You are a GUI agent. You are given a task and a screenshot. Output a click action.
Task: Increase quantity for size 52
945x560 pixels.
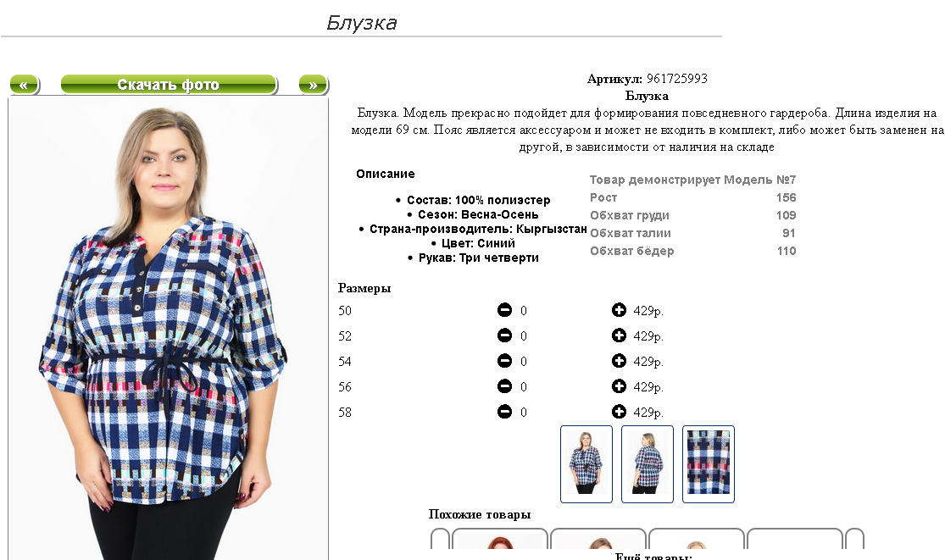pos(619,335)
